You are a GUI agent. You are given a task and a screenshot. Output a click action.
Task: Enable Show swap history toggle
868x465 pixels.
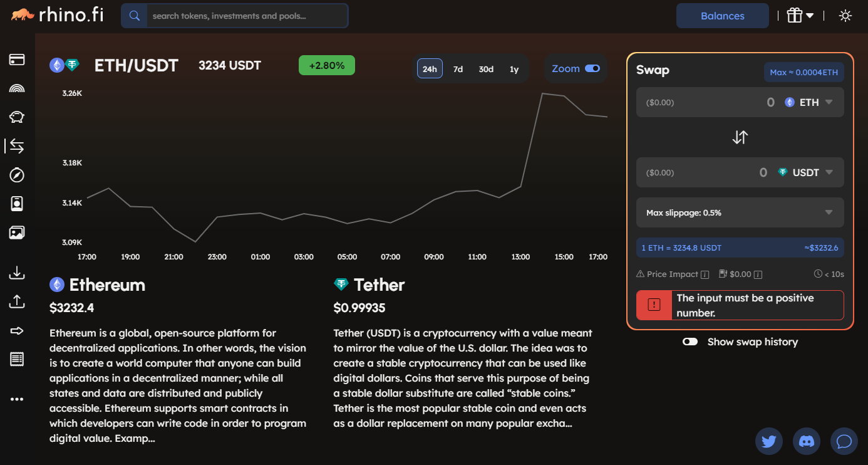690,342
